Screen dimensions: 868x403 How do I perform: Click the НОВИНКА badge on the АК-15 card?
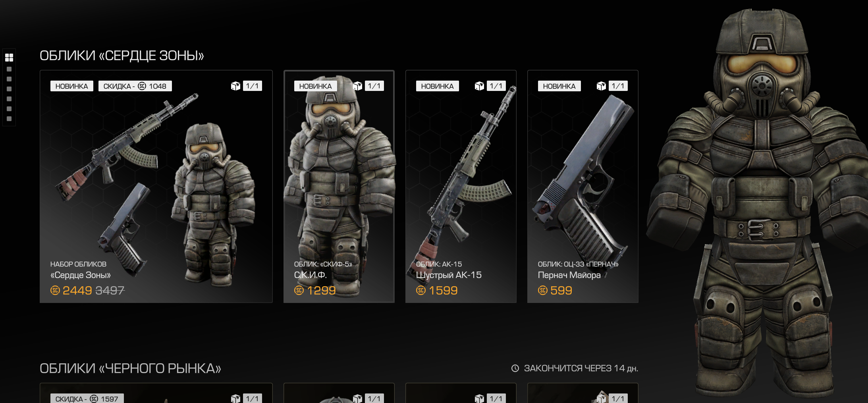coord(437,86)
